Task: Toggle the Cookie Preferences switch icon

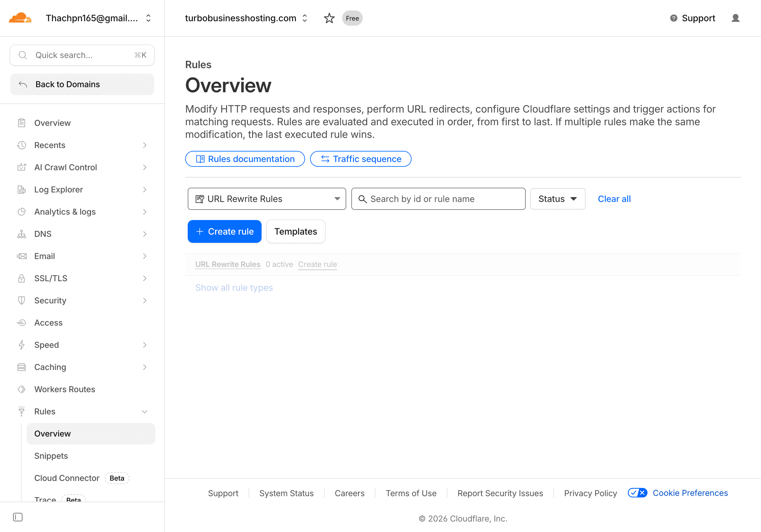Action: coord(637,493)
